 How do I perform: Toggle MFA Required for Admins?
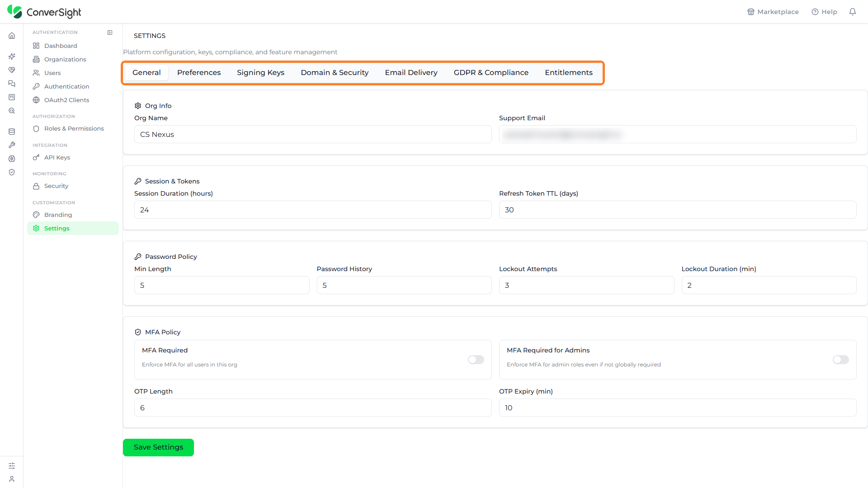pos(841,360)
